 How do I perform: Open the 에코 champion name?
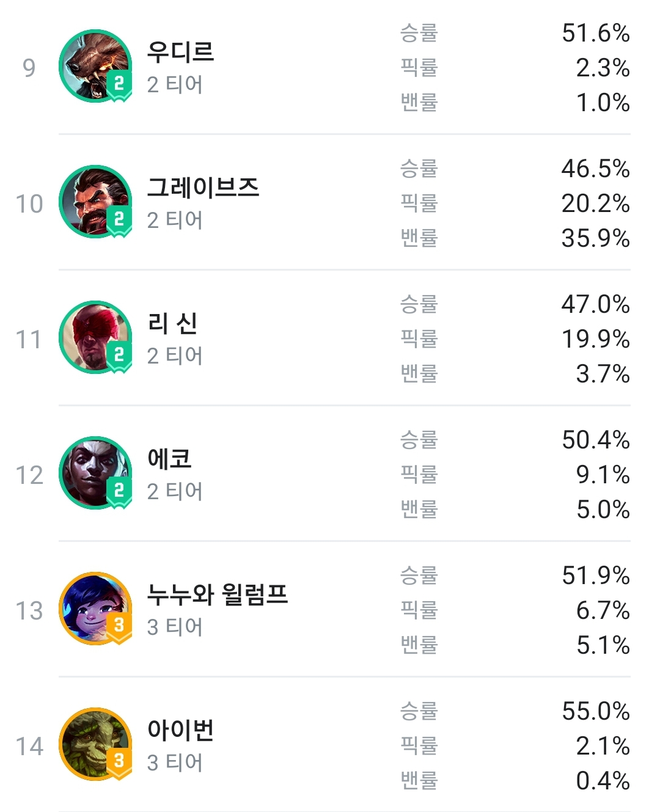170,459
